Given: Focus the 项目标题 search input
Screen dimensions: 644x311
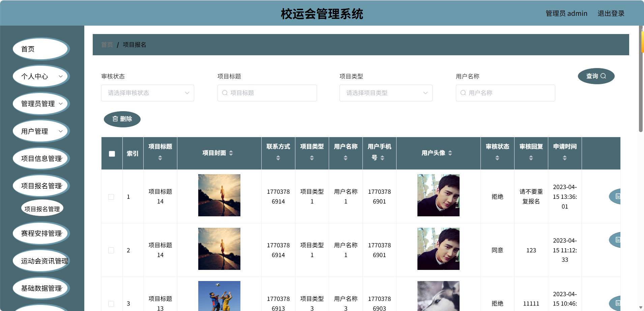Looking at the screenshot, I should (x=267, y=93).
